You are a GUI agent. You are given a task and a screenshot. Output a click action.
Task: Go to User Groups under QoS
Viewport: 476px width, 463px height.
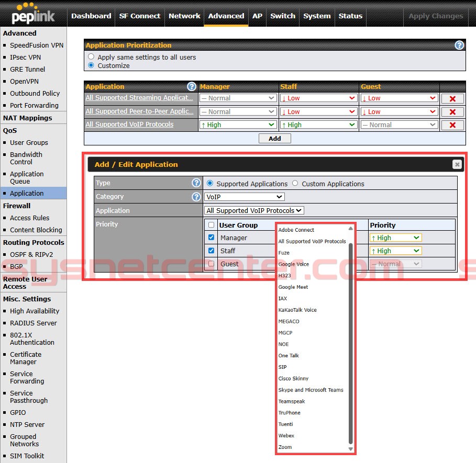click(29, 142)
